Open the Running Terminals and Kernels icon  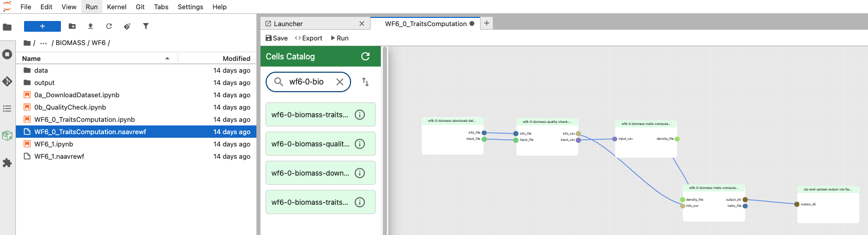coord(7,54)
